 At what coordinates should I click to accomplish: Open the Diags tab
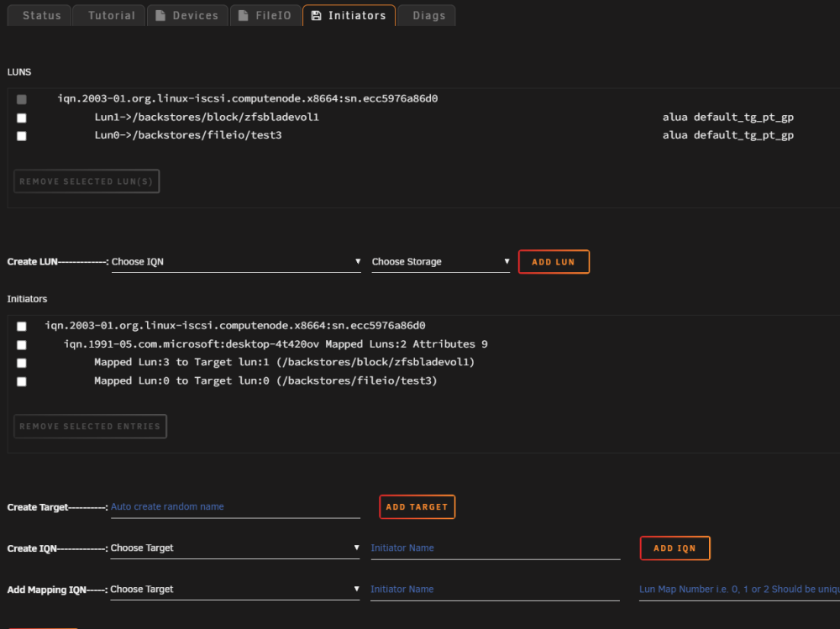427,16
